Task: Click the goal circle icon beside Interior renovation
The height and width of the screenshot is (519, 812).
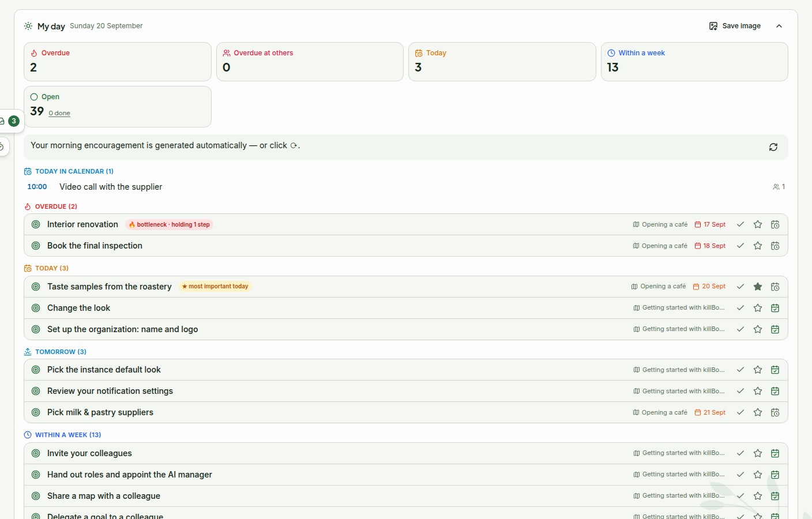Action: pyautogui.click(x=36, y=224)
